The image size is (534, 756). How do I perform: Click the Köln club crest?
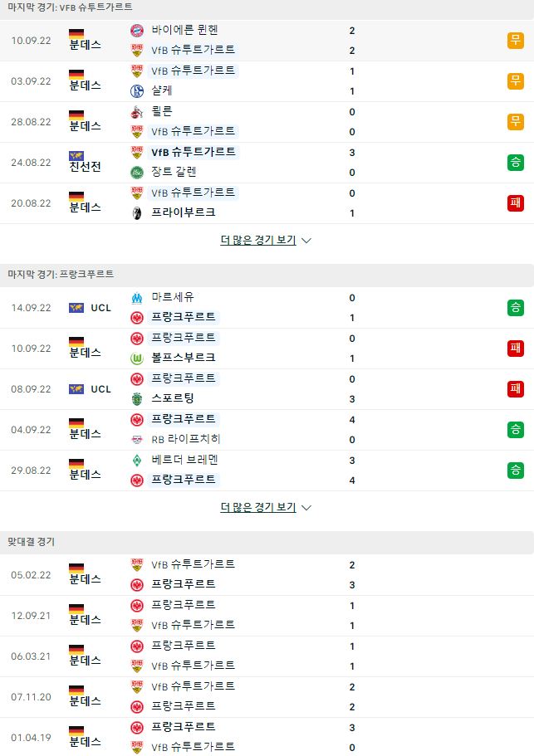pos(137,112)
